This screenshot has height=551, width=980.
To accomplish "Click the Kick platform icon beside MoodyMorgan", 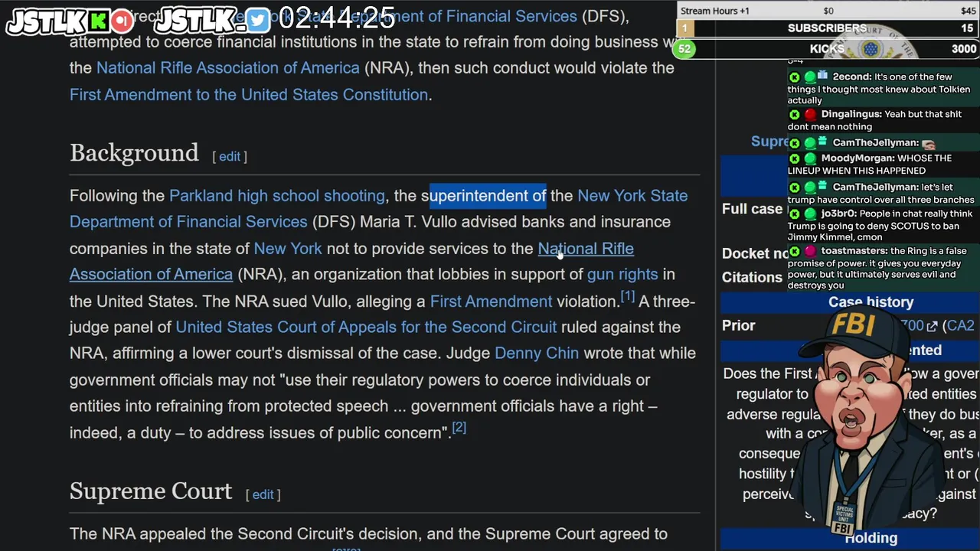I will (794, 159).
